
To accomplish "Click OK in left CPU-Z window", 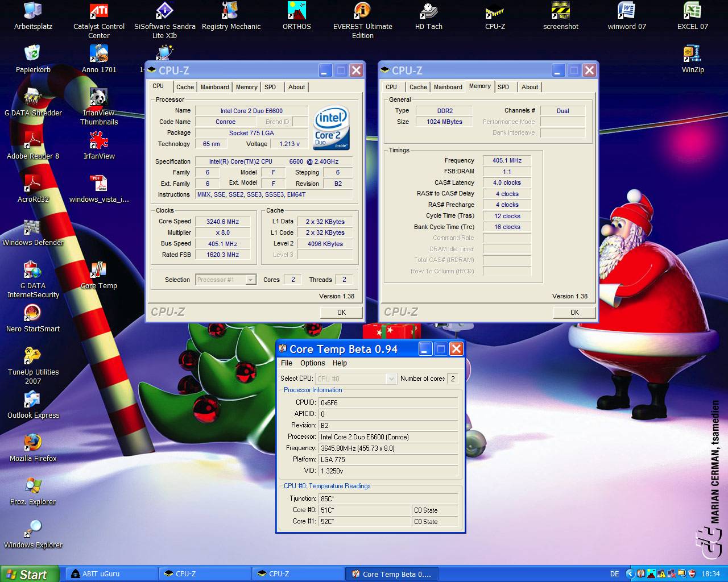I will [341, 313].
